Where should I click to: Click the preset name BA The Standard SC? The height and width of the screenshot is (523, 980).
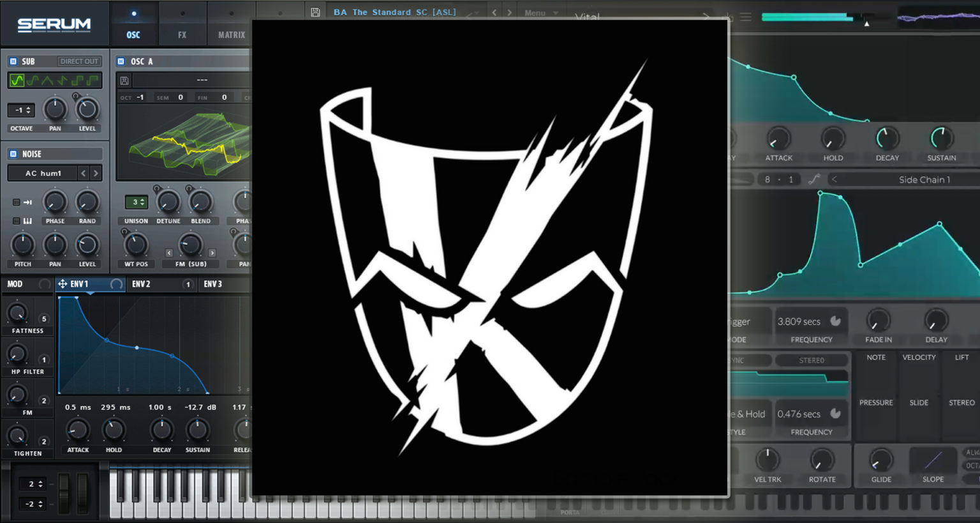pos(395,12)
